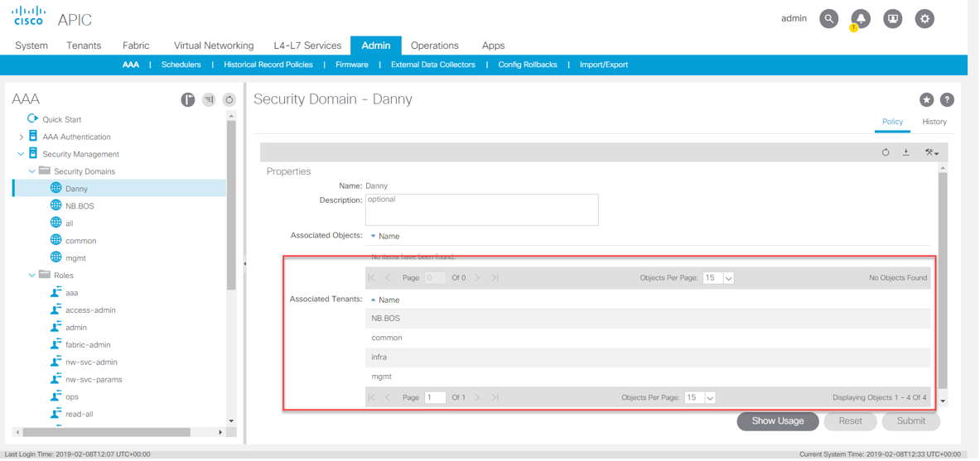
Task: Click the role icon beside fabric-admin
Action: point(56,344)
